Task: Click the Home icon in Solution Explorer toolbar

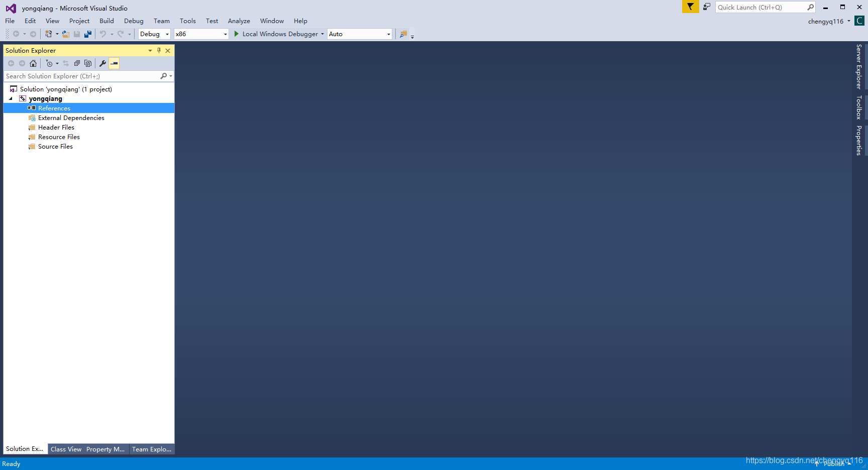Action: [33, 63]
